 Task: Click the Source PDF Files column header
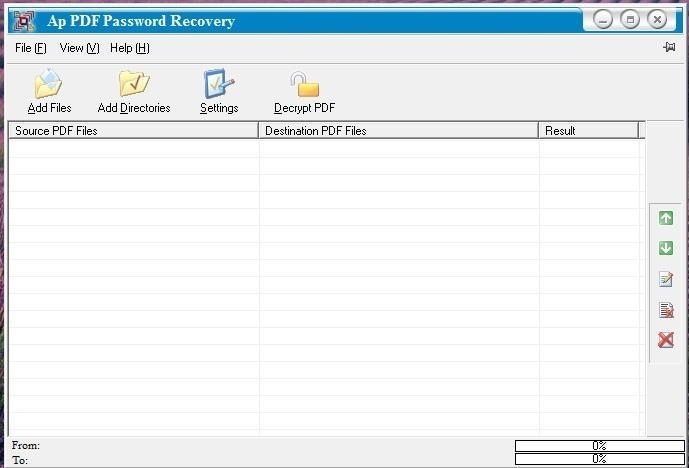(x=134, y=131)
